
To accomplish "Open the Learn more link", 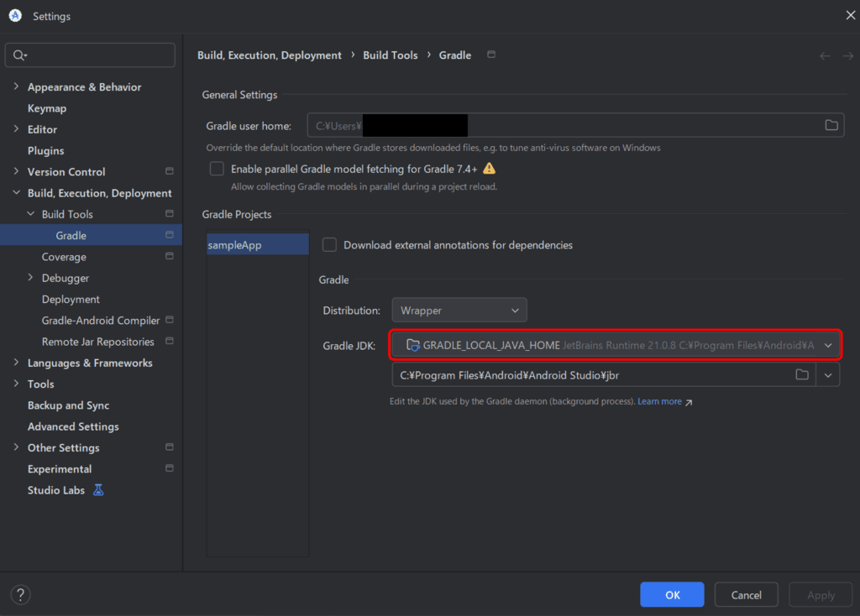I will [660, 402].
